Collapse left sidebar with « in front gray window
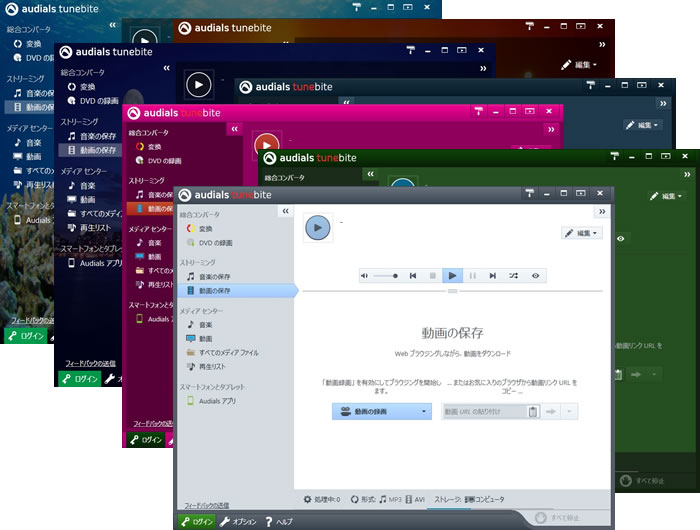 (x=286, y=211)
